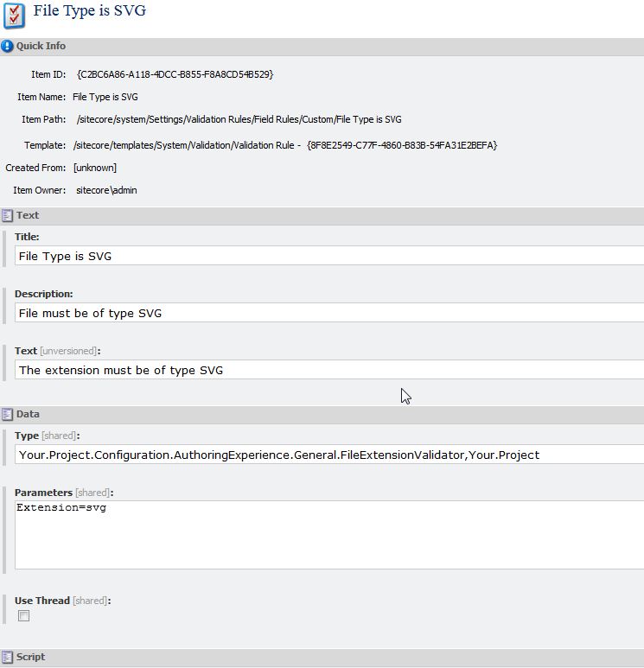644x668 pixels.
Task: Click the Title field label
Action: [27, 237]
